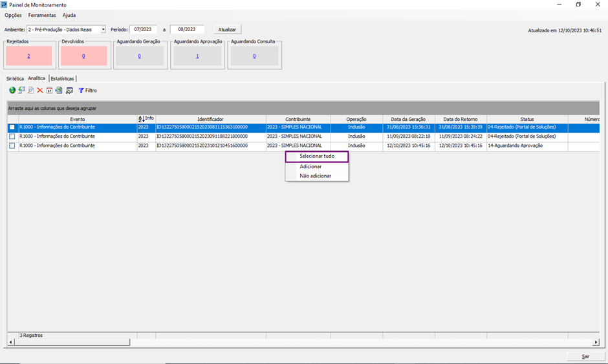This screenshot has width=608, height=364.
Task: Open the Rejeitados count link
Action: [28, 56]
